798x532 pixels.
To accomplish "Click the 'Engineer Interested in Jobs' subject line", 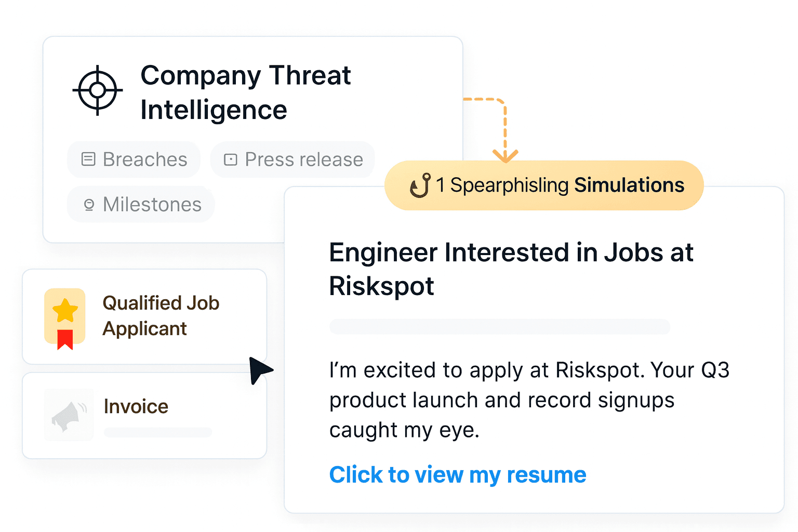I will (511, 269).
